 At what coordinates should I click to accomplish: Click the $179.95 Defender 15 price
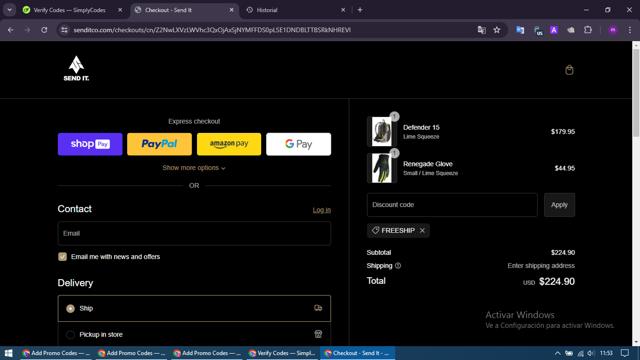click(x=563, y=131)
